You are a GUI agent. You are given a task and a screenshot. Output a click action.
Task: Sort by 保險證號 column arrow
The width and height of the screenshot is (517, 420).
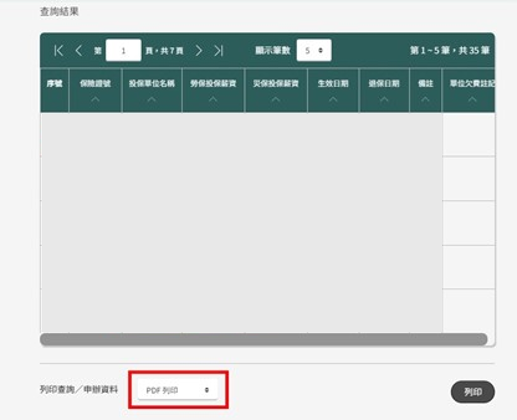(95, 99)
